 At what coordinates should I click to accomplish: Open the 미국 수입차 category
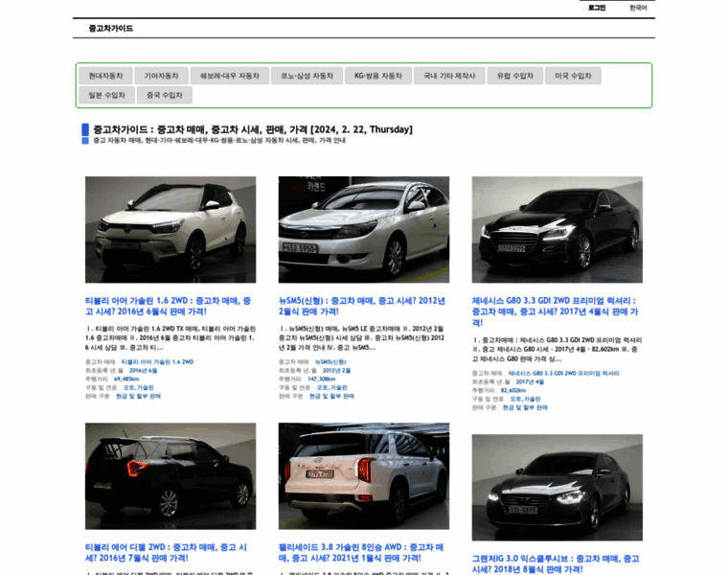pos(574,76)
